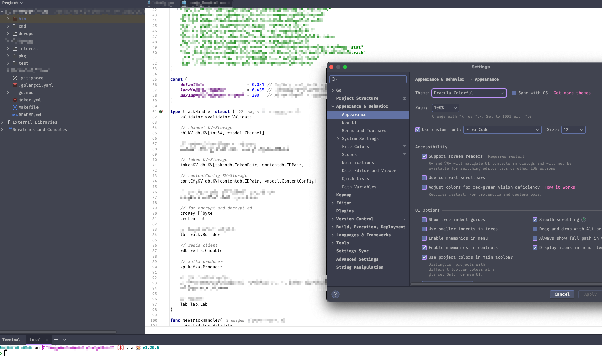Viewport: 602px width, 364px height.
Task: Open the Dracula Colorful theme dropdown
Action: 469,93
